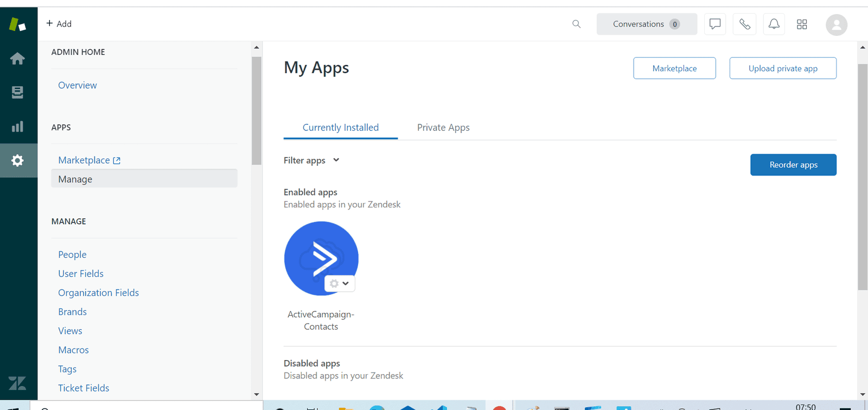Click the sidebar scroll down arrow
The width and height of the screenshot is (868, 410).
[x=257, y=395]
